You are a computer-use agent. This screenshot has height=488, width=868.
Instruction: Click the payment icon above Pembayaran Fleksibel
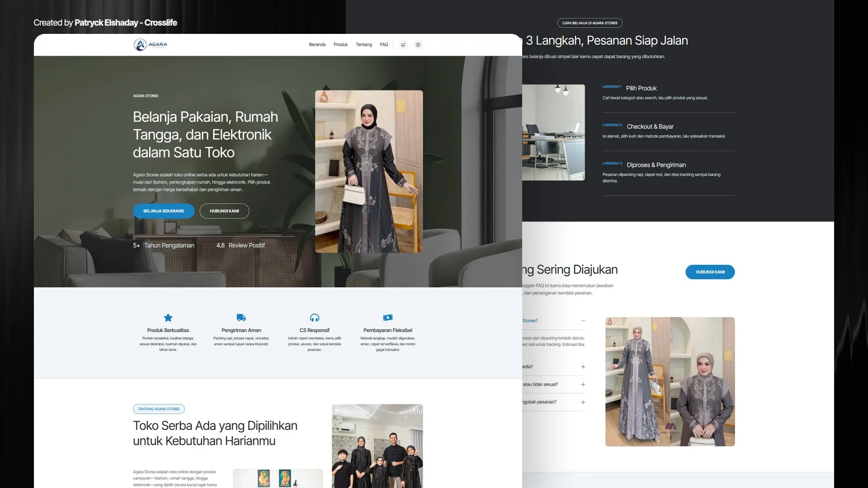(388, 318)
